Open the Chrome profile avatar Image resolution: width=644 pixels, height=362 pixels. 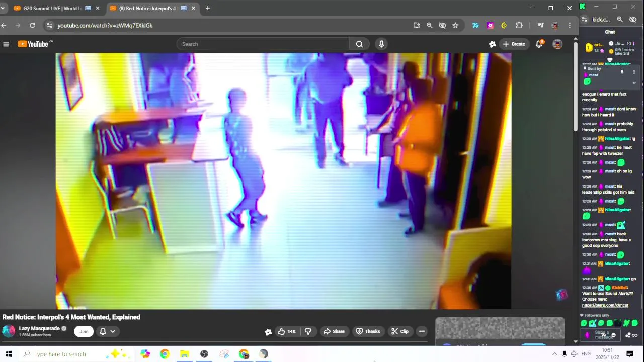tap(555, 25)
